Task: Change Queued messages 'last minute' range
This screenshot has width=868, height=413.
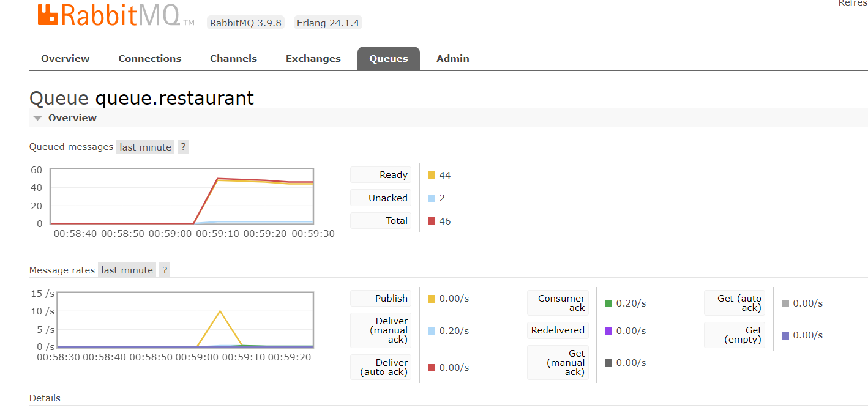Action: [x=146, y=147]
